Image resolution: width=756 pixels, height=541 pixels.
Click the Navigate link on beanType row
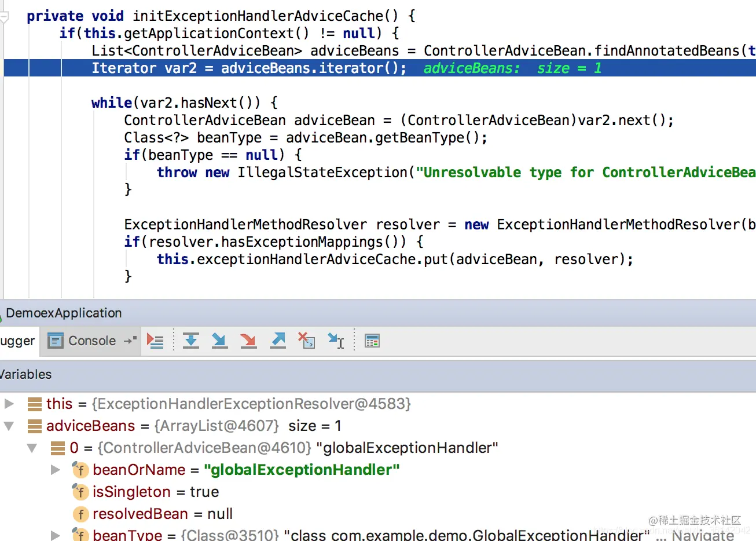703,535
